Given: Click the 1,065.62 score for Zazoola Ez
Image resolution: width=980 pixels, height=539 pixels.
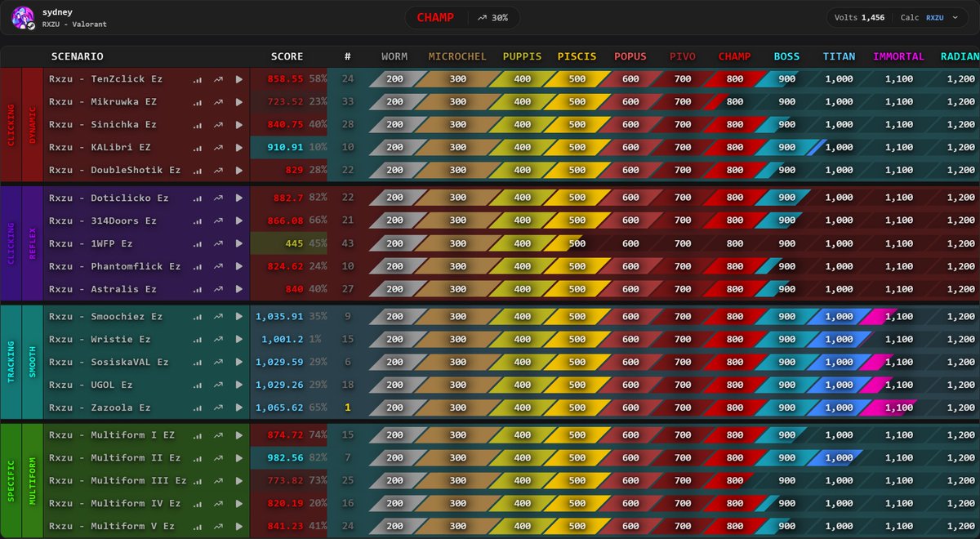Looking at the screenshot, I should pyautogui.click(x=279, y=408).
